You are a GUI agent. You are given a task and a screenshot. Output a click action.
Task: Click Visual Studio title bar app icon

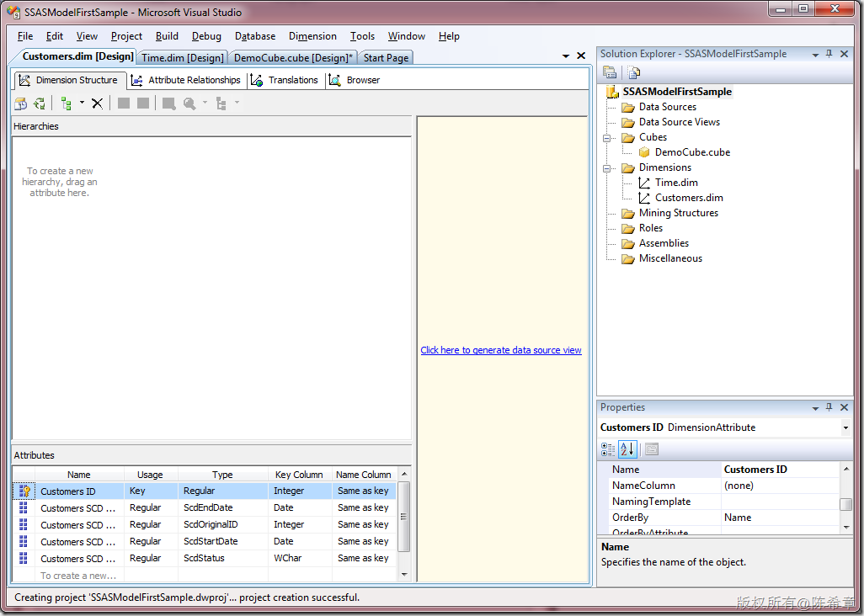click(x=13, y=12)
